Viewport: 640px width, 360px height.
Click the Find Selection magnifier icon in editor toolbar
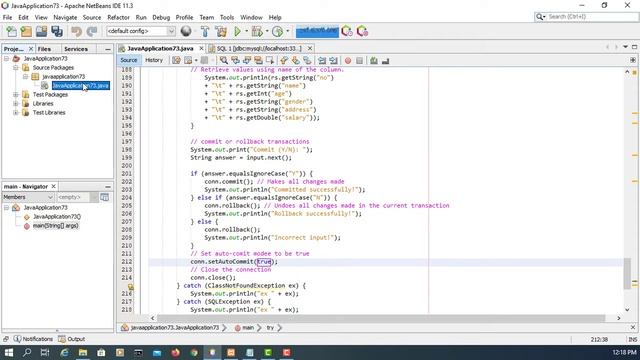pyautogui.click(x=224, y=60)
